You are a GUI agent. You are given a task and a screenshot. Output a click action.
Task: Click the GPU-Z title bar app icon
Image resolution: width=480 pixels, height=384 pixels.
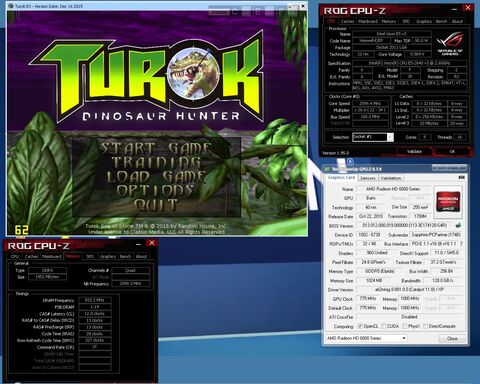(327, 169)
